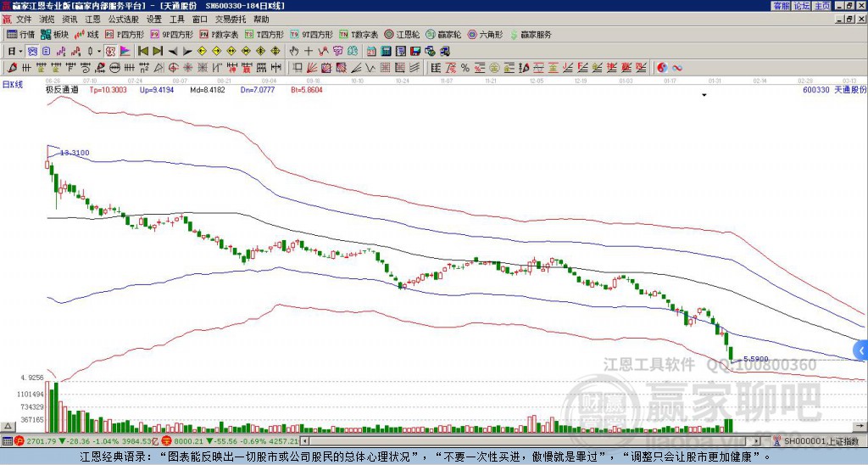This screenshot has width=868, height=465.
Task: Open the T四方形 tool
Action: [x=264, y=34]
